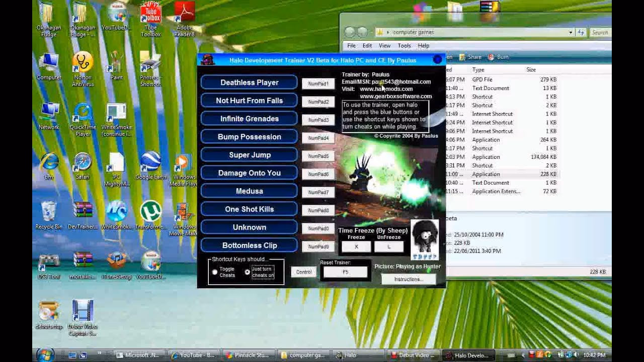This screenshot has height=362, width=644.
Task: Open the Recycle Bin
Action: (49, 215)
